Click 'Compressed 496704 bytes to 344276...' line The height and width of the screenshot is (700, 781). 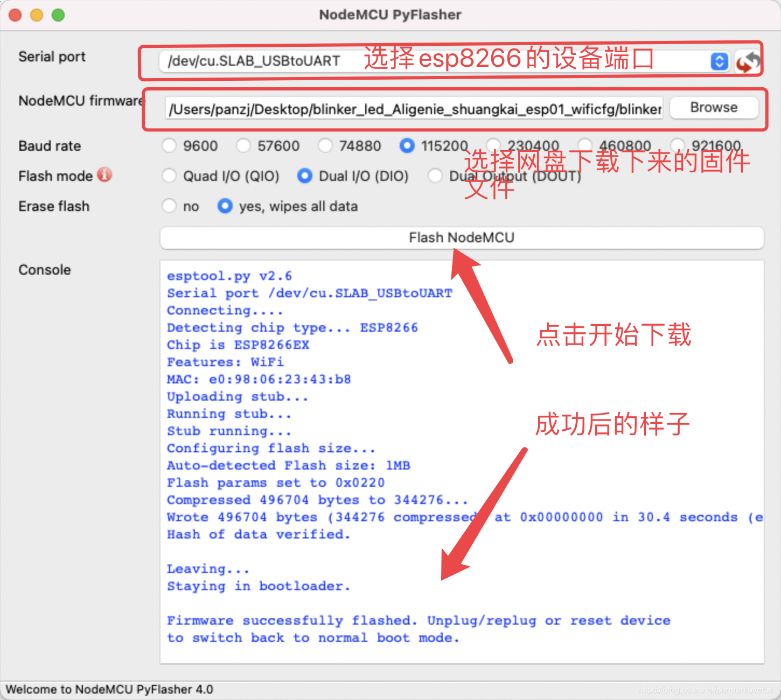coord(318,500)
